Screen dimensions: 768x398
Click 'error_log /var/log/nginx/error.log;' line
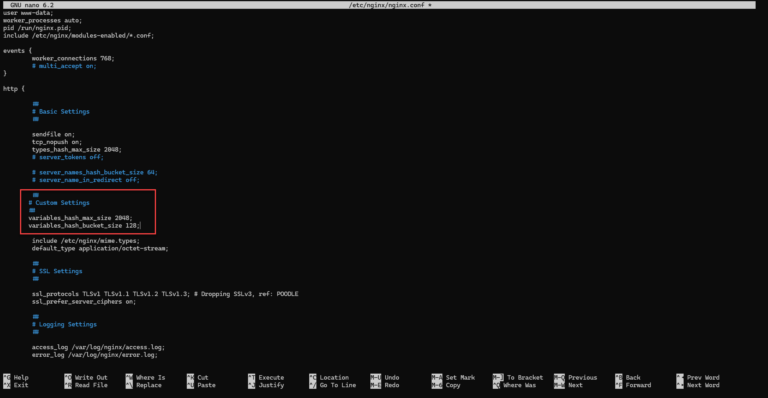click(x=95, y=355)
